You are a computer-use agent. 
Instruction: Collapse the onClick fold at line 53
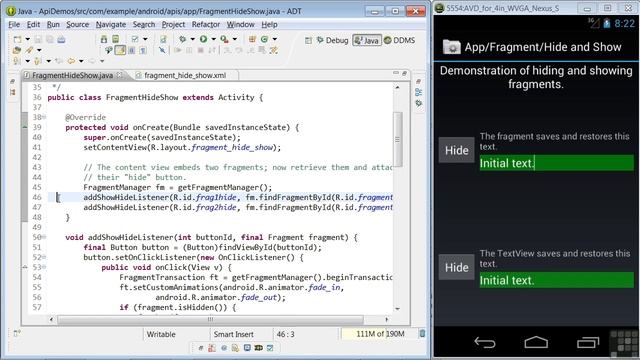tap(44, 267)
